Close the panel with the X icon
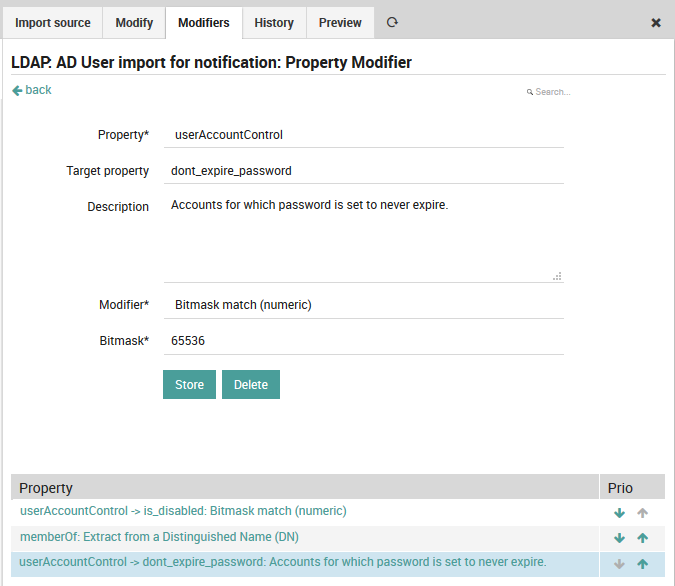Viewport: 675px width, 586px height. (656, 23)
